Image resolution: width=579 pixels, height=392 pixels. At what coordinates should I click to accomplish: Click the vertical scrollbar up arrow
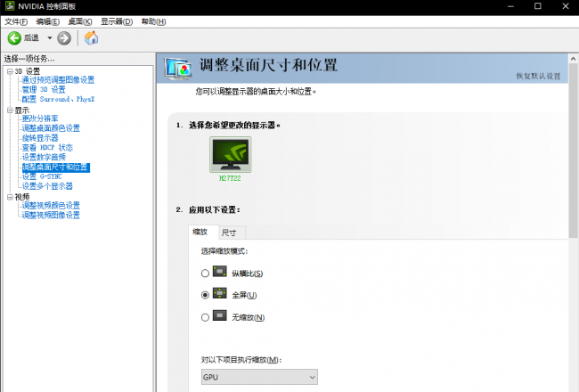tap(574, 59)
